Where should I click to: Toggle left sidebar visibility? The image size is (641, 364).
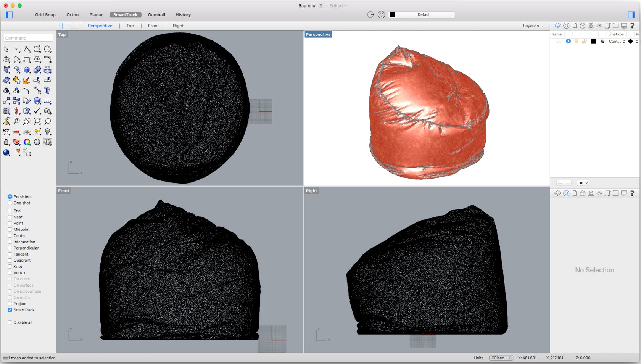click(10, 15)
